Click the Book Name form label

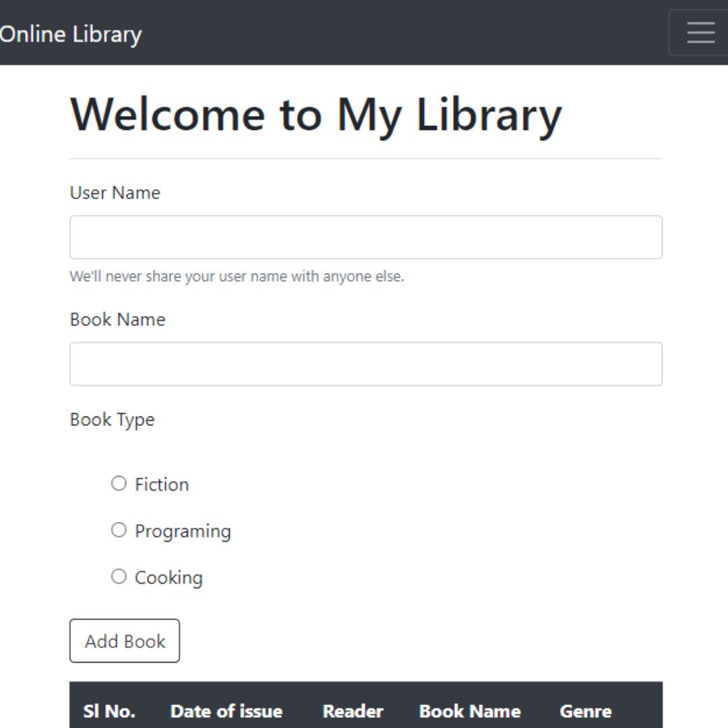117,320
